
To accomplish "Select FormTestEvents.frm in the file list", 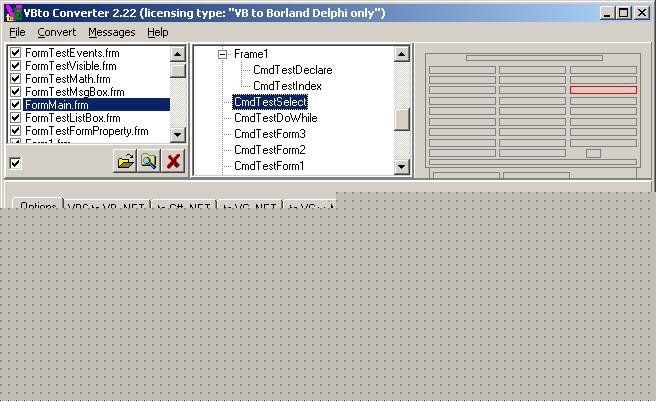I will (x=72, y=53).
